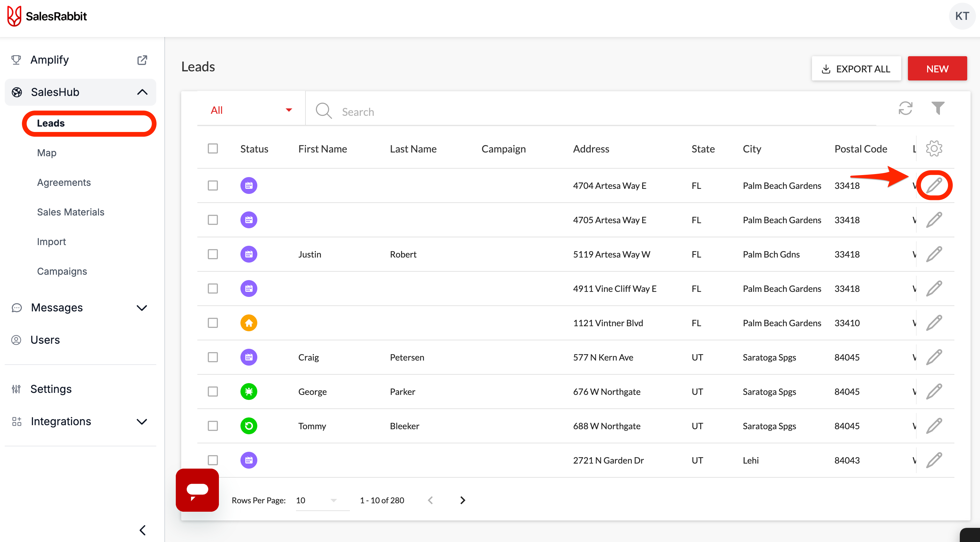The height and width of the screenshot is (542, 980).
Task: Collapse the sidebar with bottom chevron
Action: click(x=143, y=530)
